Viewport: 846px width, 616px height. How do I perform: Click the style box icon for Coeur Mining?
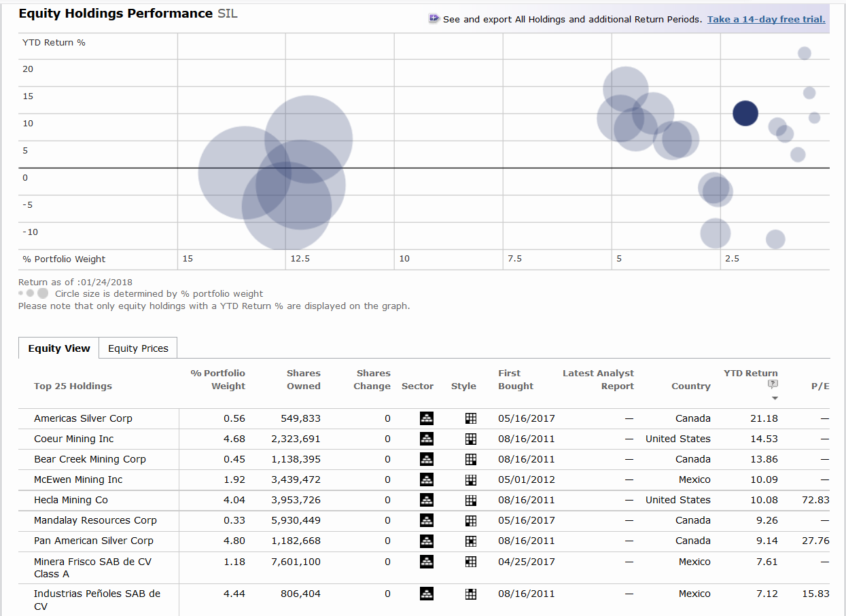point(470,439)
